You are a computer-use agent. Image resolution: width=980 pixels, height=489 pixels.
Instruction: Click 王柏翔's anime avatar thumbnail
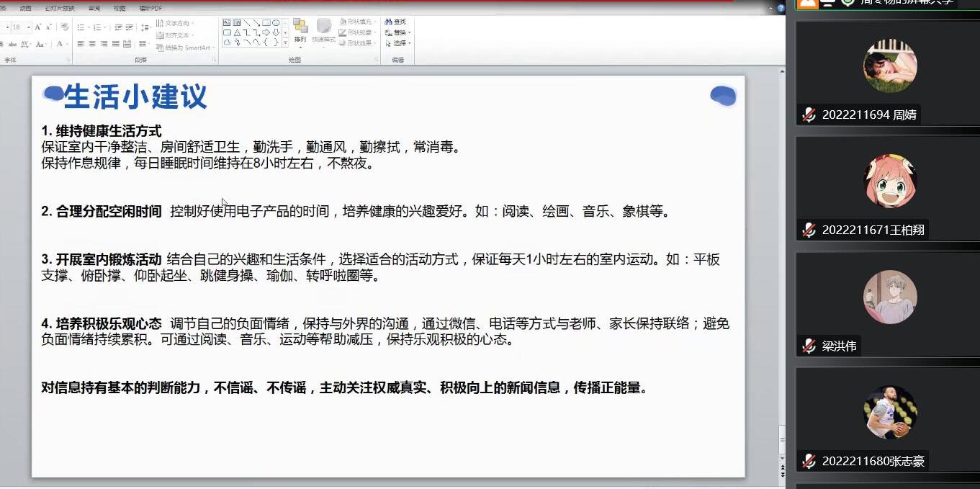coord(890,181)
